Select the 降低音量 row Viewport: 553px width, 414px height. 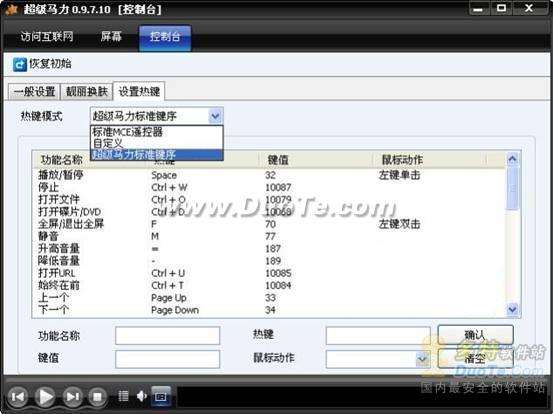click(269, 261)
